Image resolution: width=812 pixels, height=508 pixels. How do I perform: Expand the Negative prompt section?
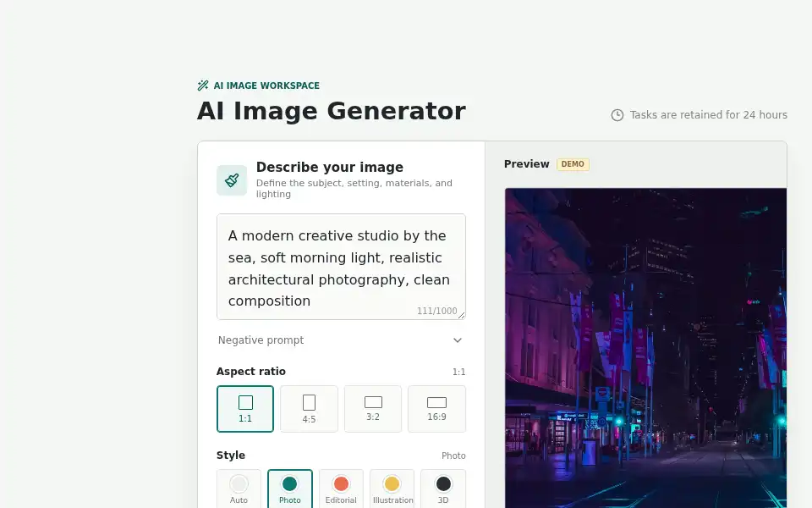(341, 340)
